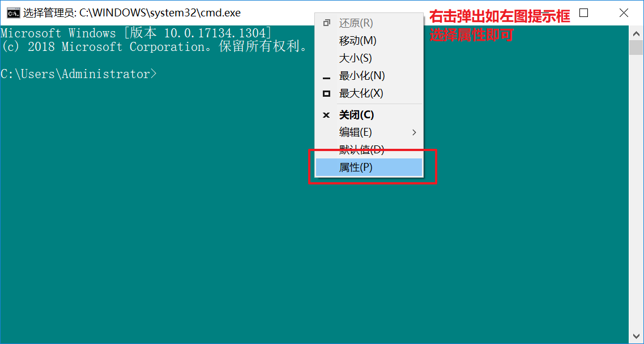Click the square icon beside 最大化(X)
Viewport: 644px width, 344px height.
326,93
